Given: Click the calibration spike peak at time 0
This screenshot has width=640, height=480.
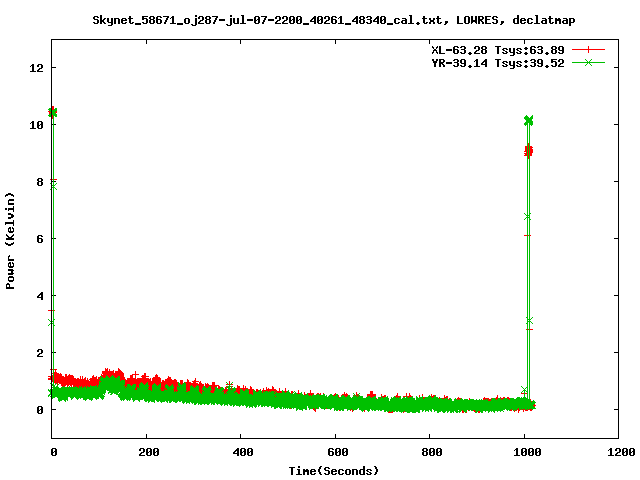Looking at the screenshot, I should coord(52,112).
